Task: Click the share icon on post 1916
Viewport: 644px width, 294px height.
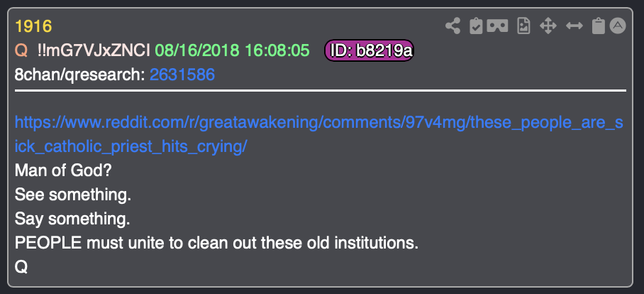Action: 453,26
